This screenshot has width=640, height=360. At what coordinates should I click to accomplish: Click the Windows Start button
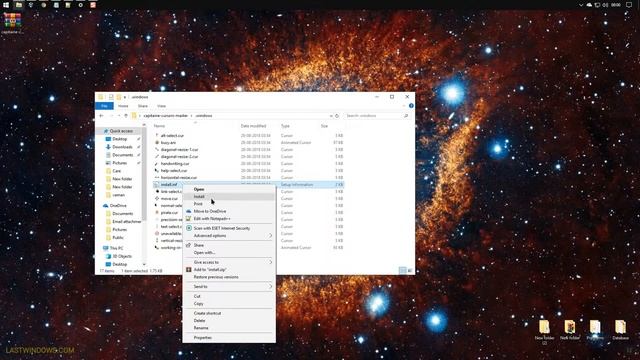tap(6, 5)
